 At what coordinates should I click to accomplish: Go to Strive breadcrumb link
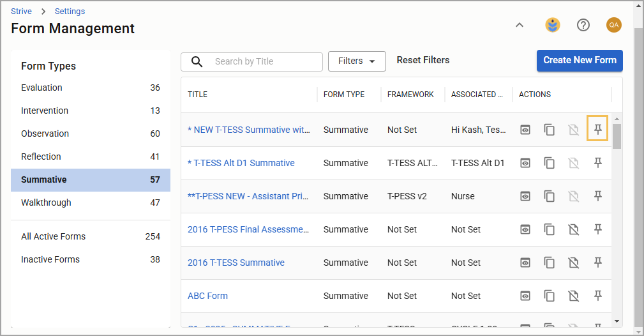(21, 11)
